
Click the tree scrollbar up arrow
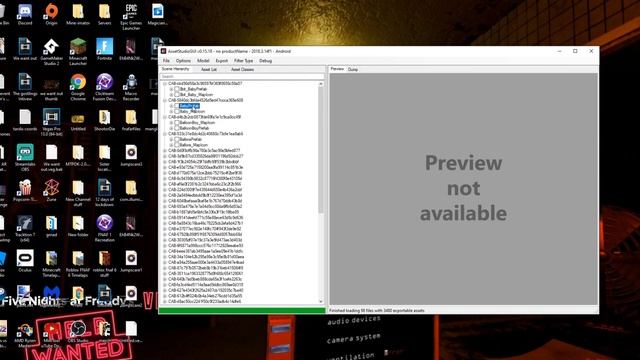pos(321,84)
